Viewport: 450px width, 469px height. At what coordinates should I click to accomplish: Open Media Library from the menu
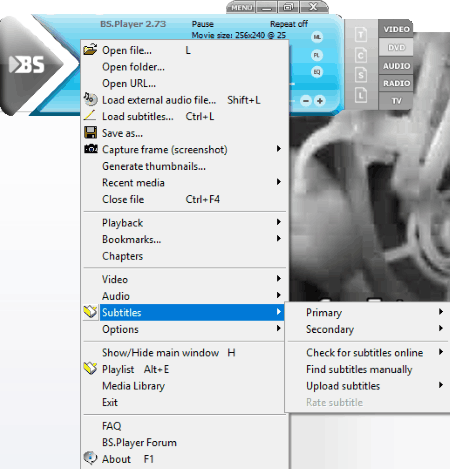(185, 386)
